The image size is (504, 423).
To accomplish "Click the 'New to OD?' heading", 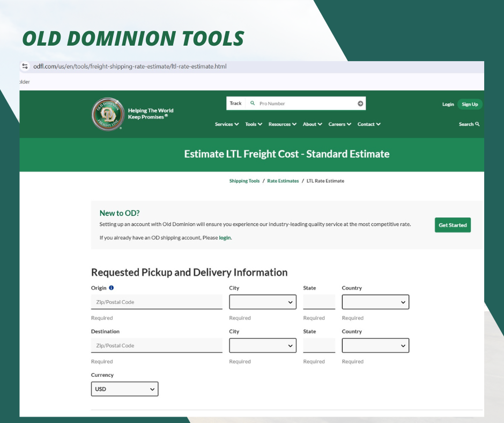I will click(120, 213).
